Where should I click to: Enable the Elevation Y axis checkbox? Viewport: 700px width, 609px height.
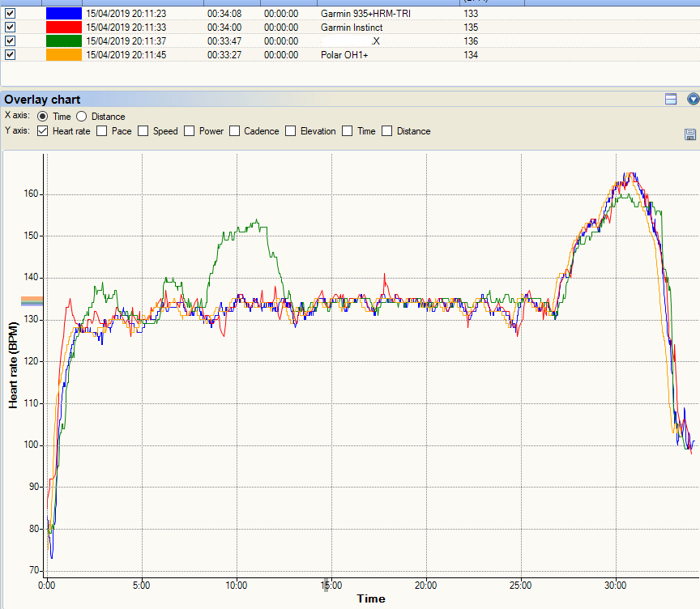click(291, 131)
